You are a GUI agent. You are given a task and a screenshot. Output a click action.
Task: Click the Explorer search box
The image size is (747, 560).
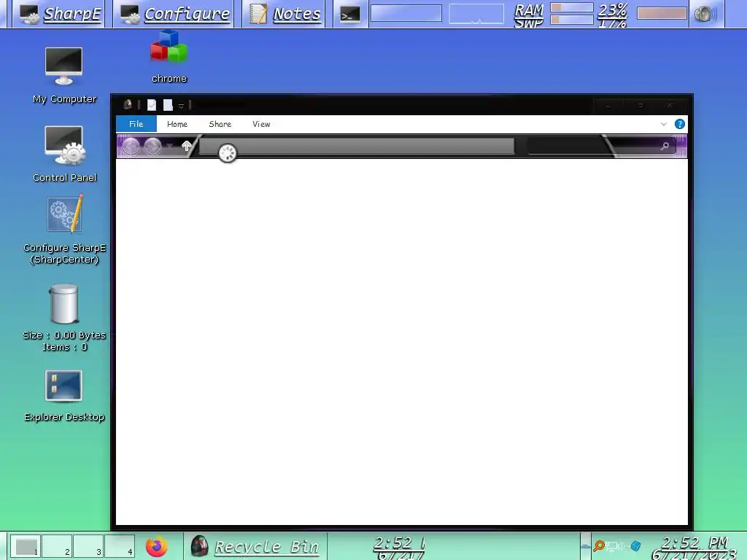(601, 146)
